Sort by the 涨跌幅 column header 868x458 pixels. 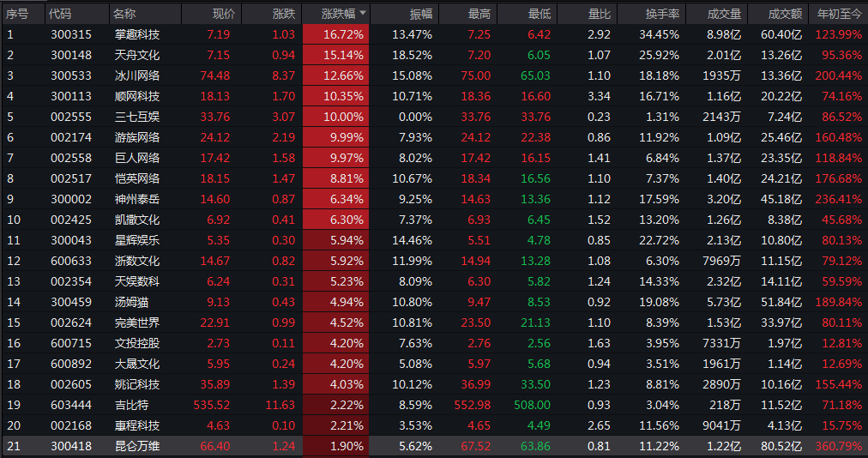point(338,14)
